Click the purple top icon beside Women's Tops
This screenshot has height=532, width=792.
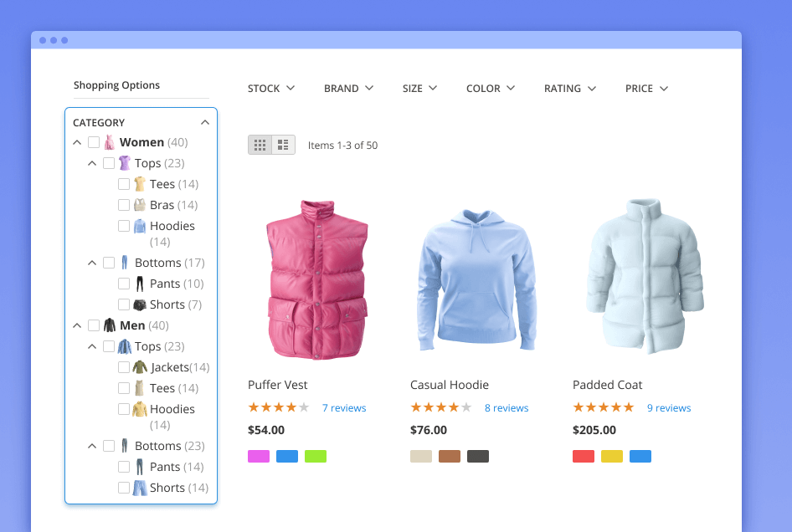click(124, 162)
